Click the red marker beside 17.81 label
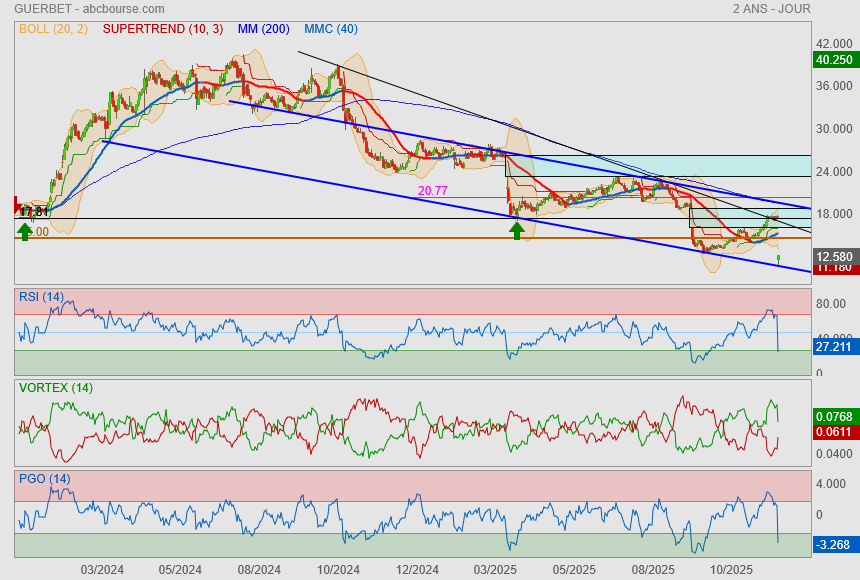This screenshot has height=580, width=860. (18, 205)
